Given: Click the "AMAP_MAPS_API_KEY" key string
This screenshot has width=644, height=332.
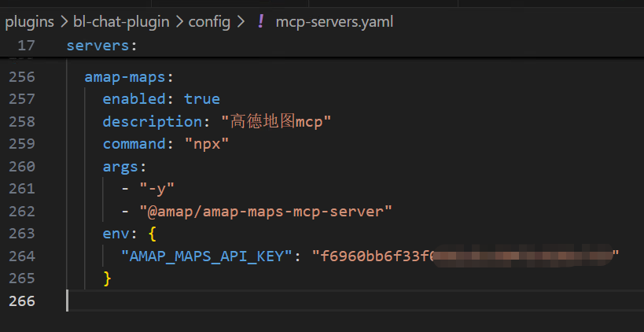Looking at the screenshot, I should [x=208, y=256].
